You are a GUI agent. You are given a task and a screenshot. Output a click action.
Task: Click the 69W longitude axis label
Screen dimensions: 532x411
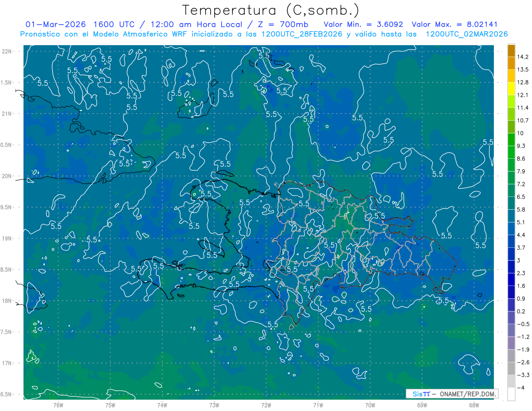tap(422, 405)
